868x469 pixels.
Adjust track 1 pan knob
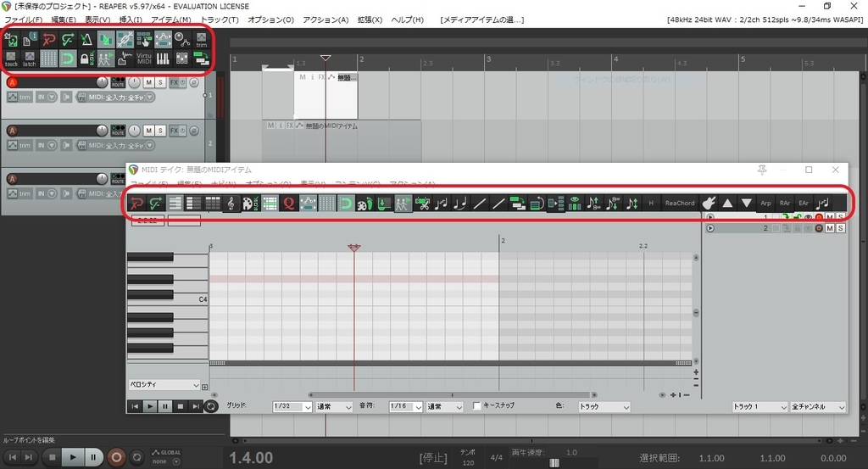(x=135, y=82)
